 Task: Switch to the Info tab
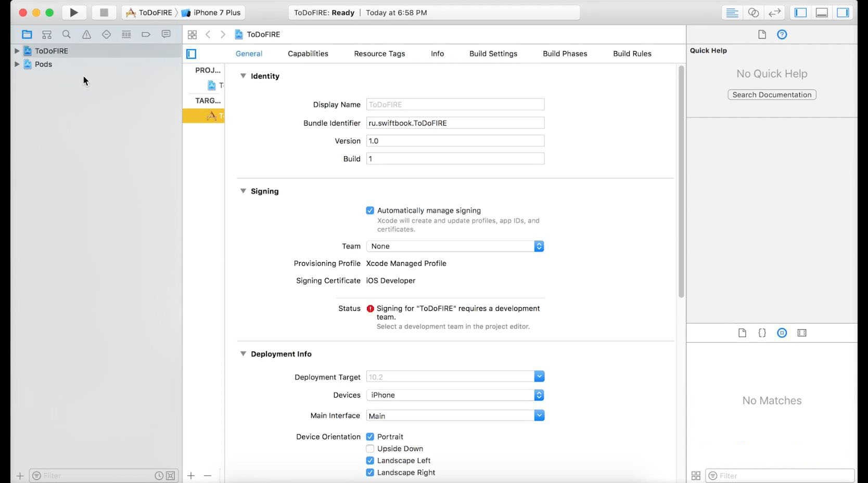(x=438, y=54)
